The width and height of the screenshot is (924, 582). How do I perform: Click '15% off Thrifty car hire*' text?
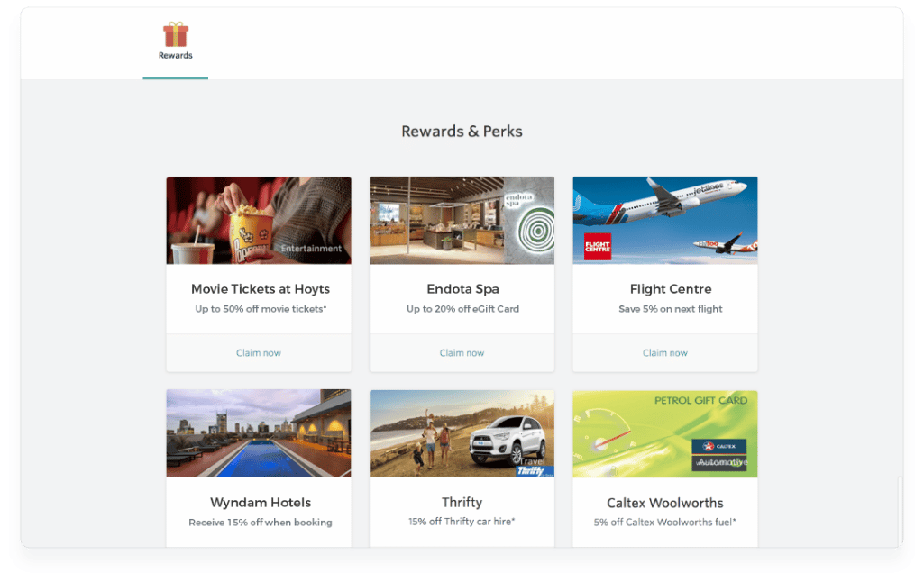pyautogui.click(x=462, y=522)
